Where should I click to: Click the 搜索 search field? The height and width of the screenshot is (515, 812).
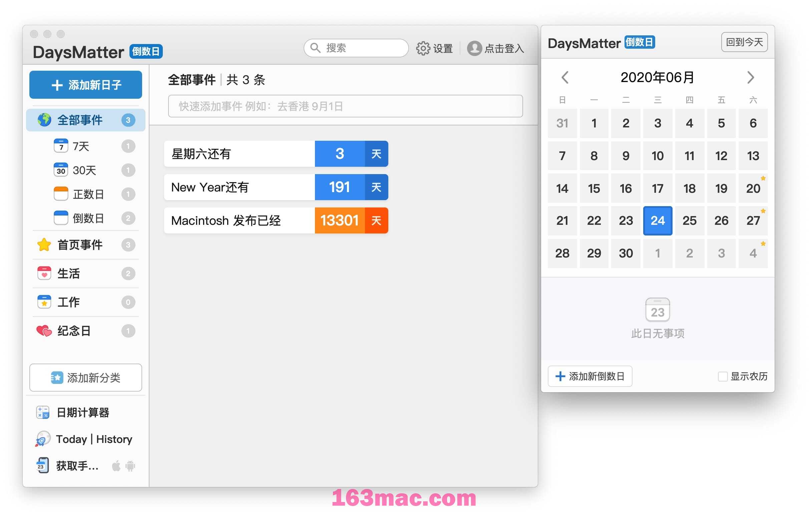[356, 48]
